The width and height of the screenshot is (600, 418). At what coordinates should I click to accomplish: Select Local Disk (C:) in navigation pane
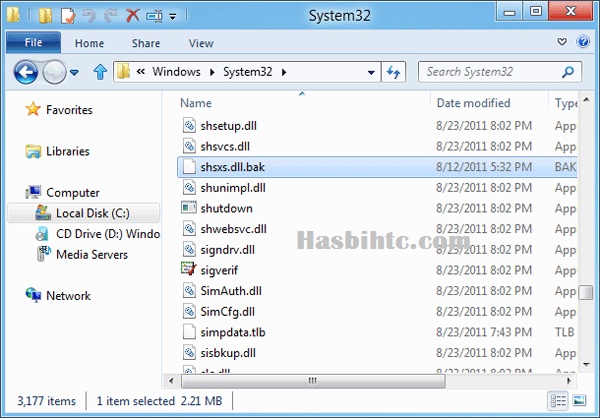click(x=83, y=213)
